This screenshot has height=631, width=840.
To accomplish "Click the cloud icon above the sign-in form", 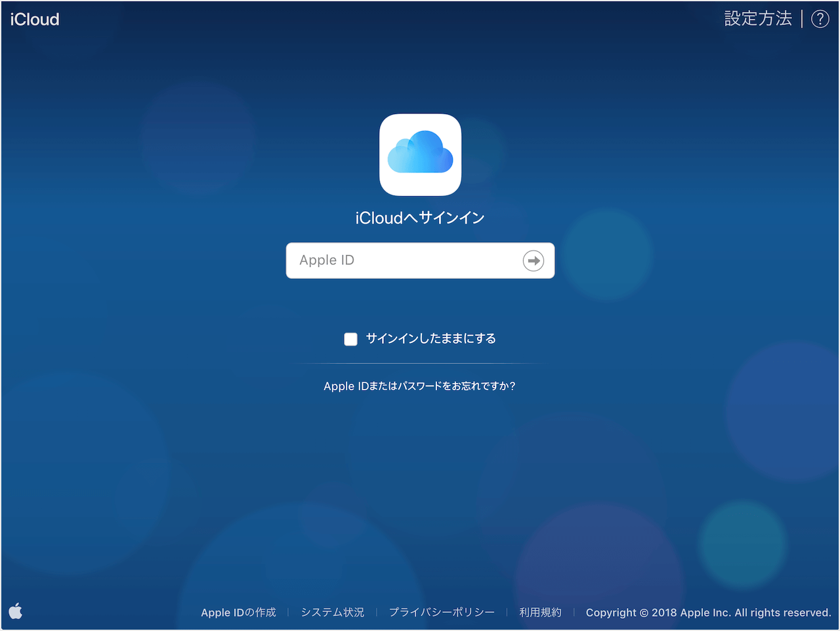I will tap(420, 154).
